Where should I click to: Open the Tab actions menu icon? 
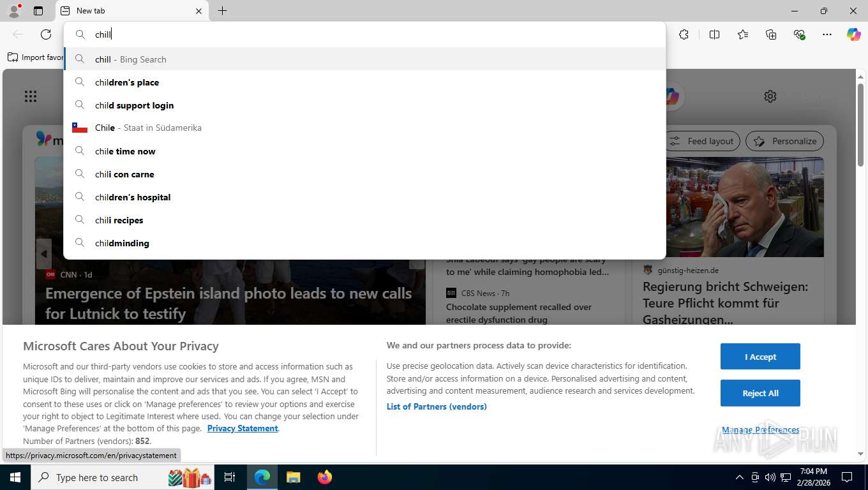38,11
